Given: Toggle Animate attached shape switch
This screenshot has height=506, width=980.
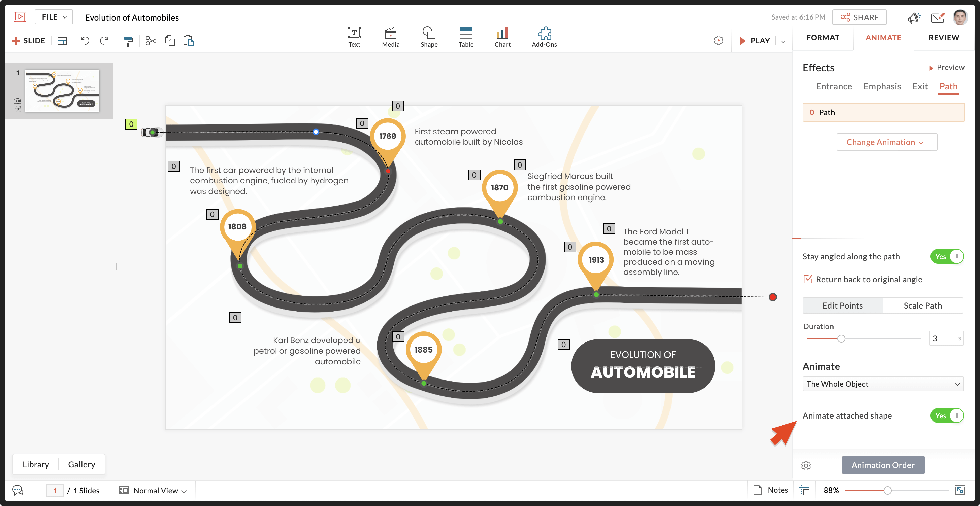Looking at the screenshot, I should point(947,415).
